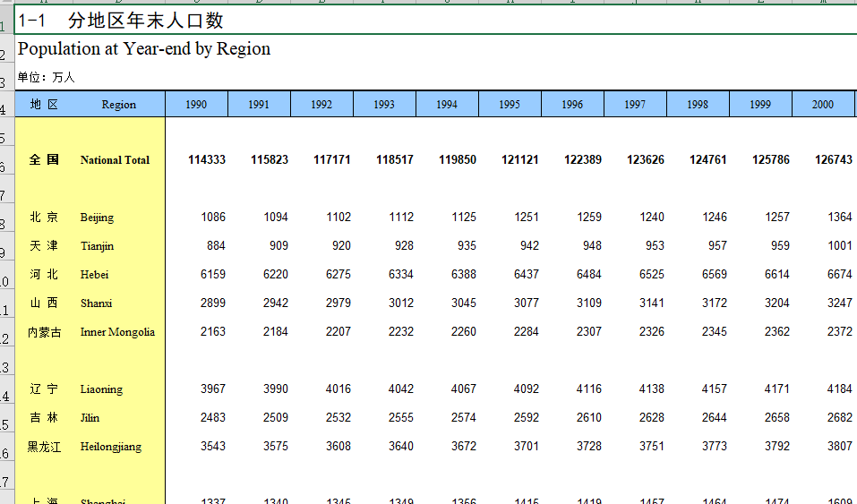Select the 1991 year header
Viewport: 857px width, 504px height.
pyautogui.click(x=259, y=105)
